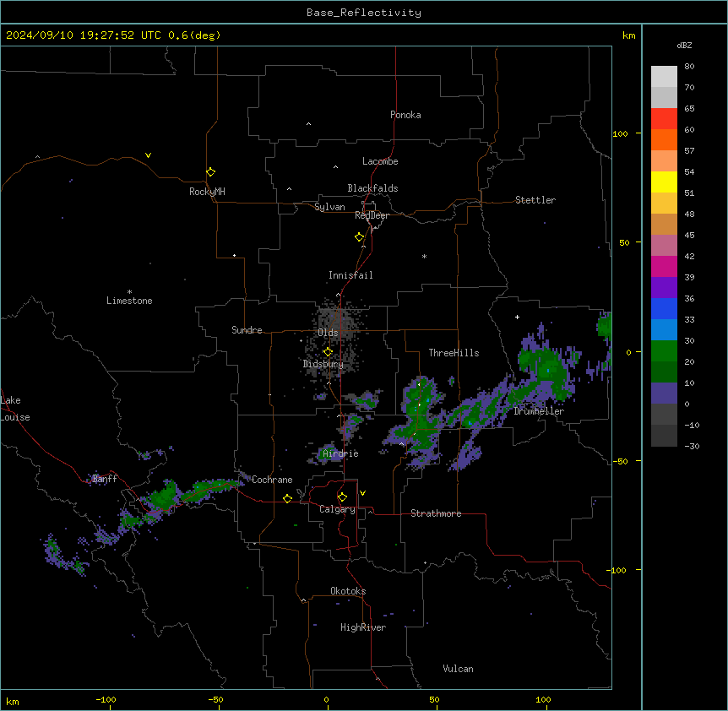Click the purple 10 dBZ legend color
Screen dimensions: 728x711
pos(664,393)
